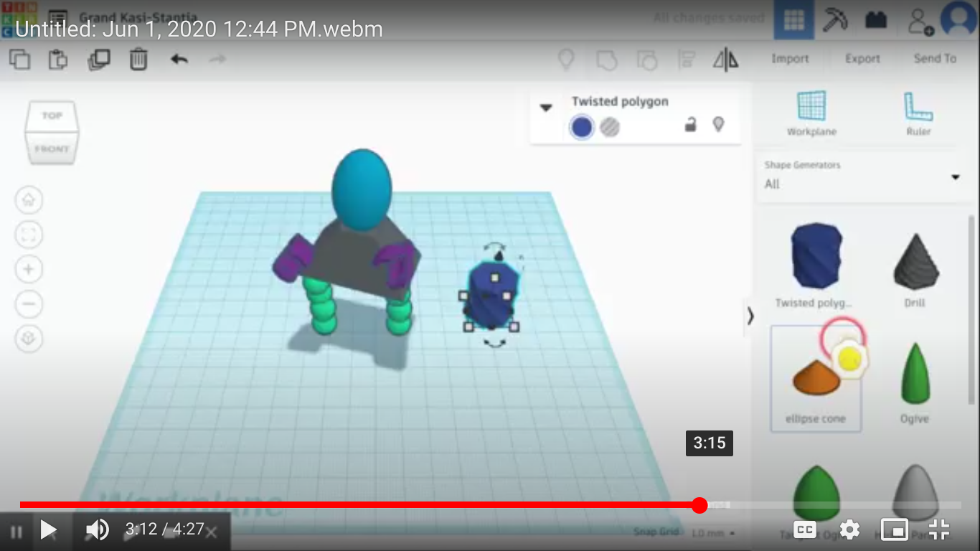Screen dimensions: 980x551
Task: Open the Send To menu
Action: click(935, 59)
